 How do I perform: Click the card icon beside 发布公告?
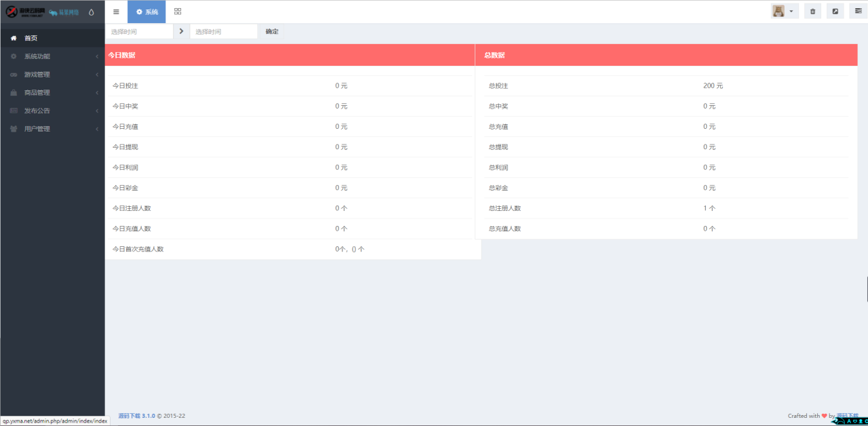pyautogui.click(x=13, y=111)
